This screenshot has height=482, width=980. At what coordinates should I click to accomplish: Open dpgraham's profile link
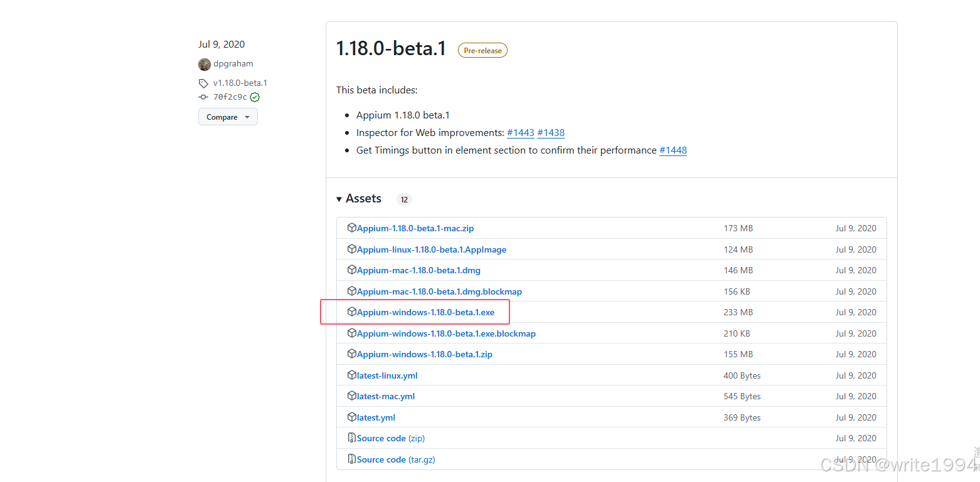(x=233, y=64)
